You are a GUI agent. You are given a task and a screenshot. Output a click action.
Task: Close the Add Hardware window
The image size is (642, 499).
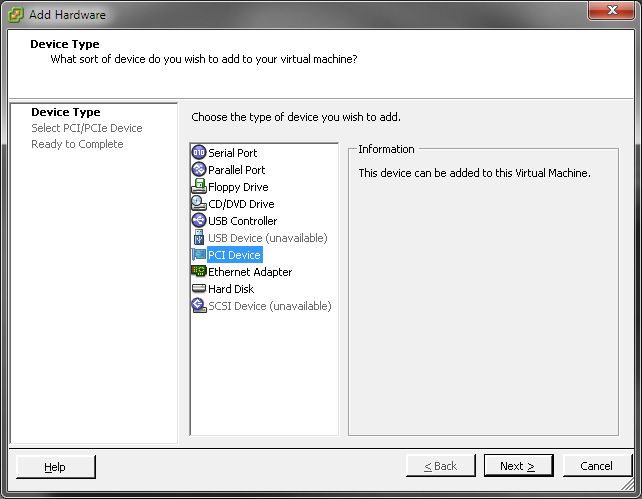click(612, 10)
